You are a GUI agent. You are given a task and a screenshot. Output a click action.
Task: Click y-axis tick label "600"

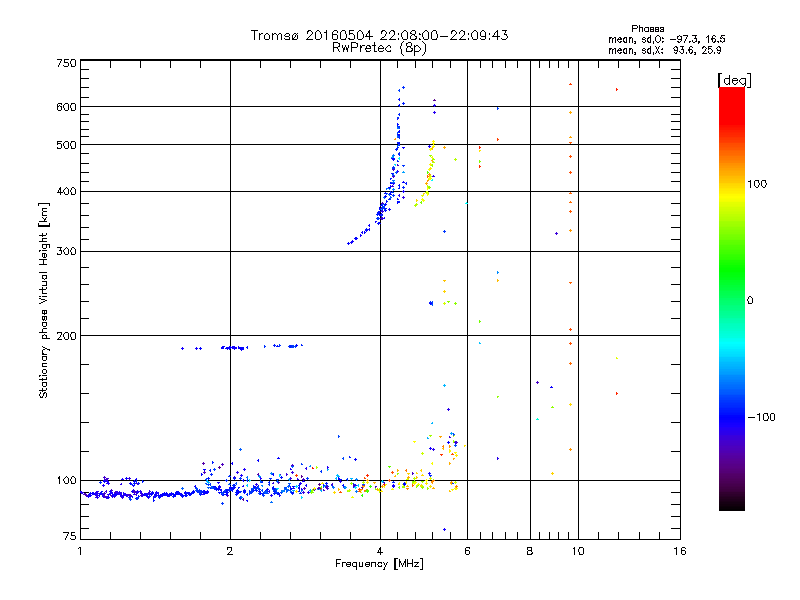pyautogui.click(x=67, y=107)
